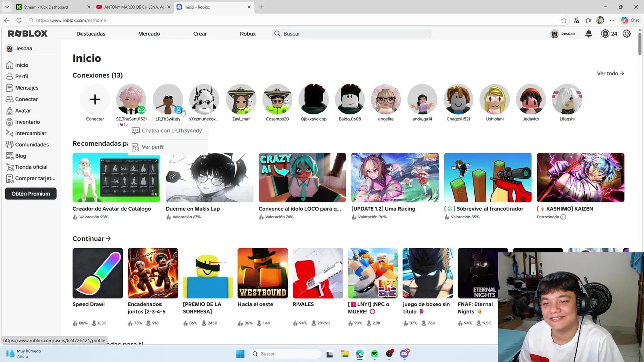Screen dimensions: 644x362
Task: Open Spotify from the taskbar
Action: (374, 354)
